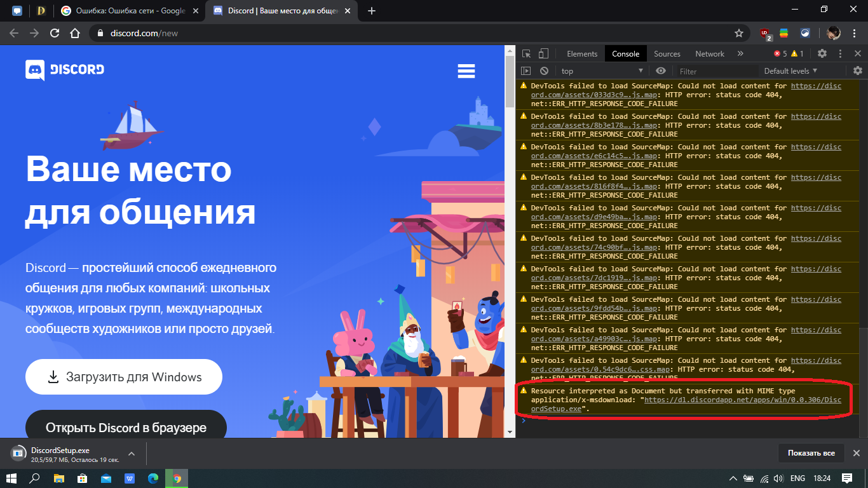Viewport: 868px width, 488px height.
Task: Click the Загрузить для Windows button
Action: pos(124,377)
